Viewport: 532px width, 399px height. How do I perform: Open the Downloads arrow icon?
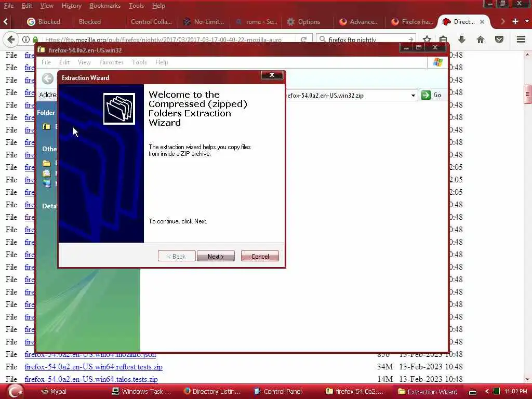462,39
